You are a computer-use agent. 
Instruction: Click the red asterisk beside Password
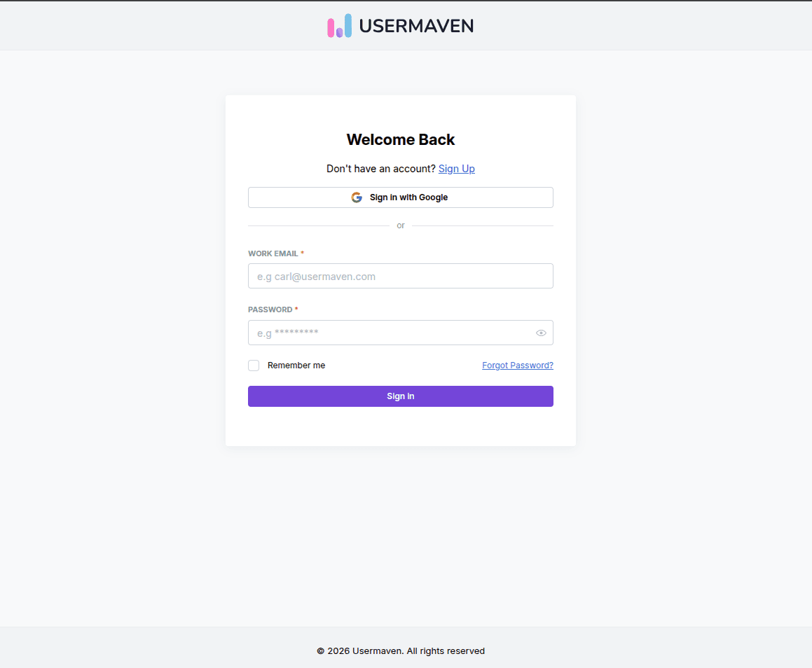(x=296, y=309)
